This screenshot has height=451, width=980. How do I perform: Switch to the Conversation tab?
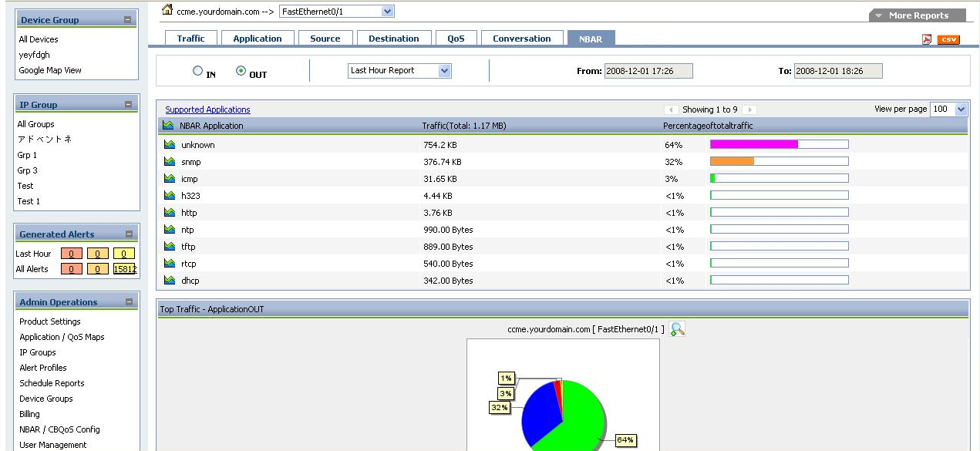(x=521, y=39)
